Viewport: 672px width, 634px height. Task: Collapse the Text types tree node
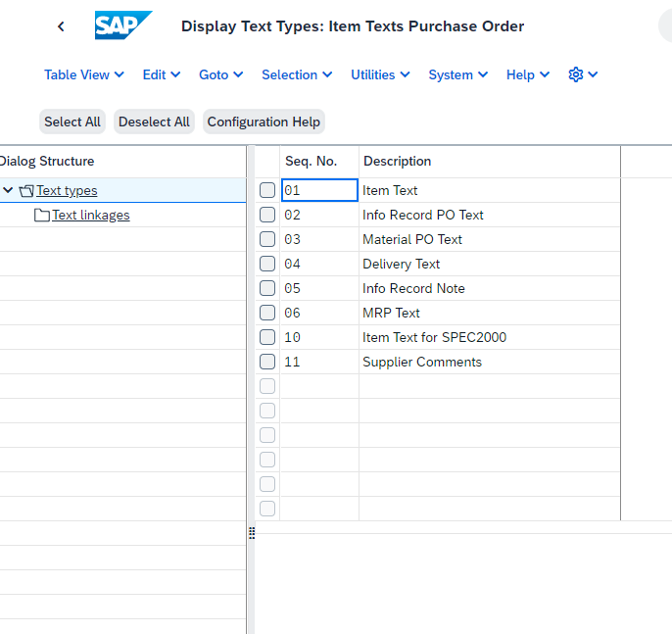[x=8, y=190]
